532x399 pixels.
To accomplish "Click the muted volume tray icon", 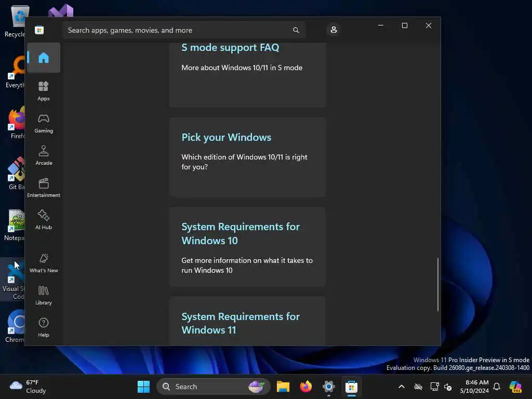I will [x=448, y=387].
